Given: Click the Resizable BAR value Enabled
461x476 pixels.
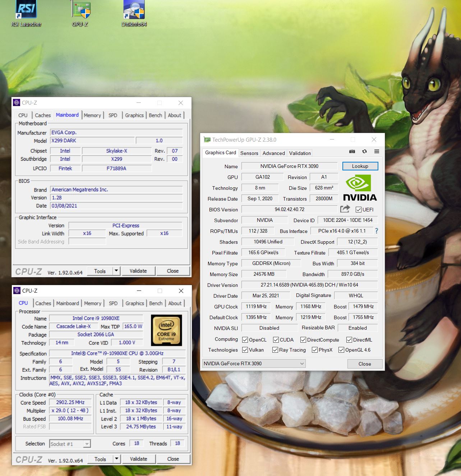Looking at the screenshot, I should coord(358,328).
